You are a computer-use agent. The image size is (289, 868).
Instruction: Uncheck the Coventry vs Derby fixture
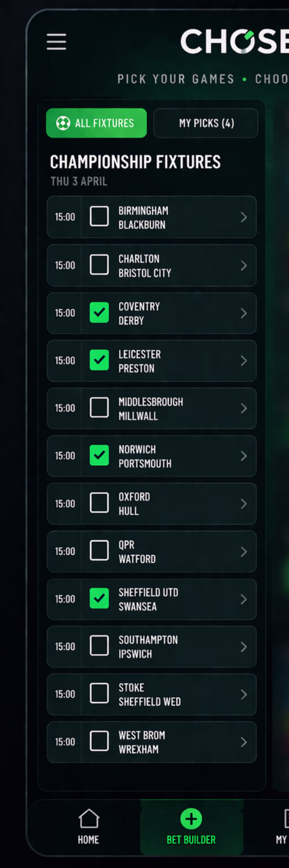99,313
